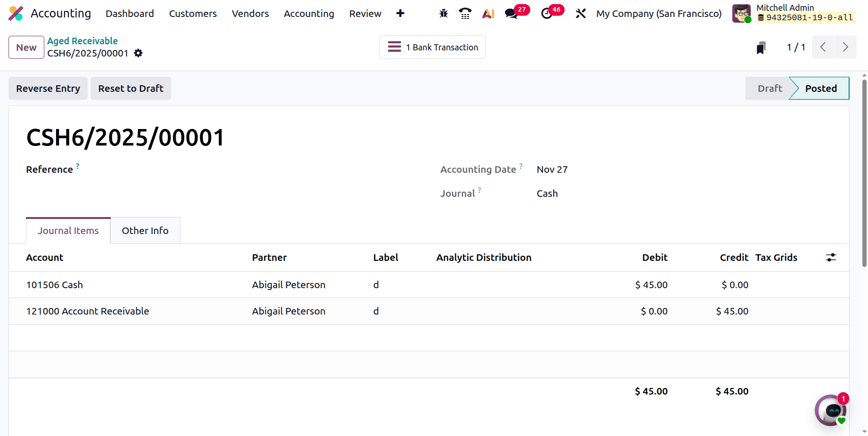Open the debug bug icon menu
The width and height of the screenshot is (868, 436).
443,14
